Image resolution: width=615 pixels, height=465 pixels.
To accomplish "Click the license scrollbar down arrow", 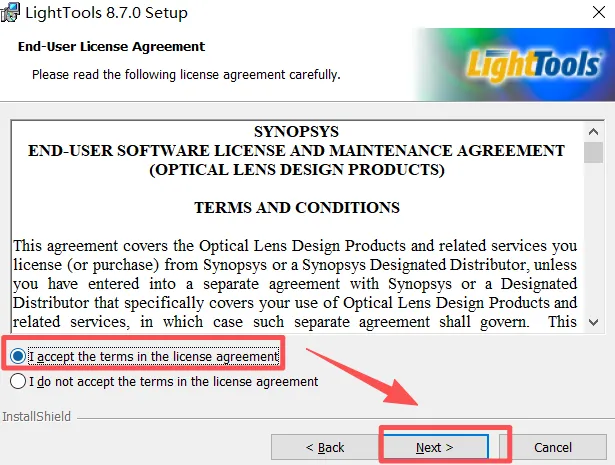I will coord(593,322).
